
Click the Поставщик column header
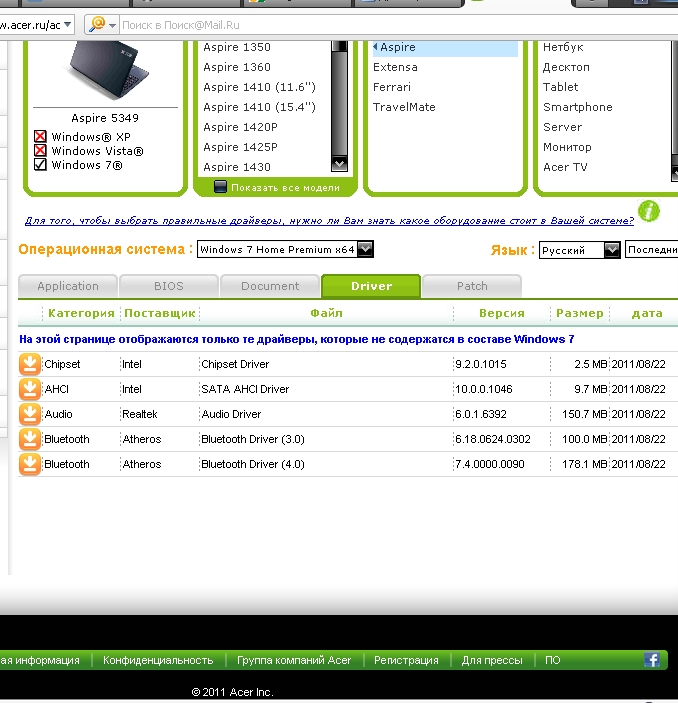[x=160, y=313]
